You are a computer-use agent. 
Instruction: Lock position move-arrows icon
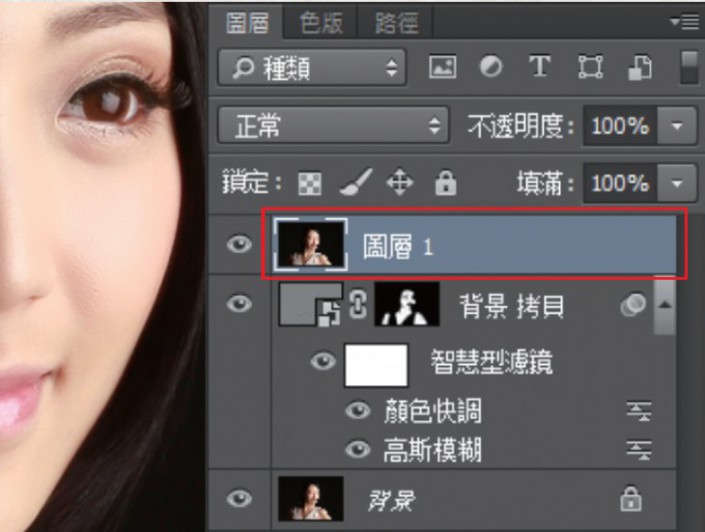pyautogui.click(x=400, y=183)
